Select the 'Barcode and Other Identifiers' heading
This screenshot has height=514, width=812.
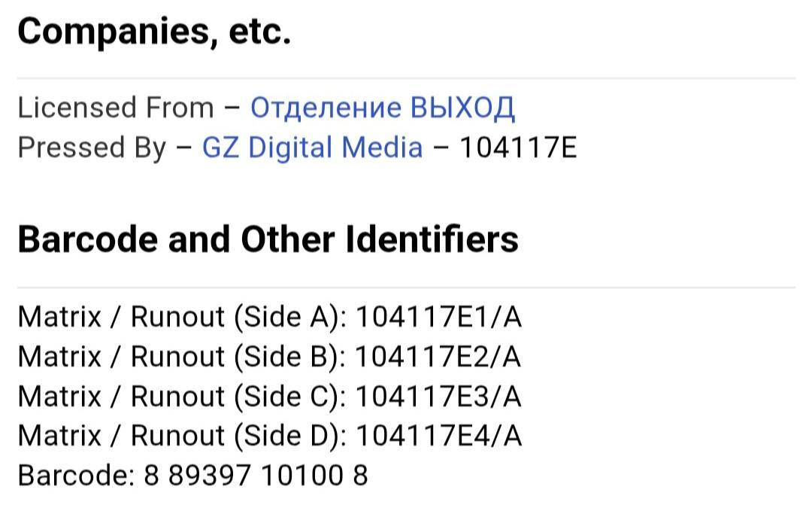(x=268, y=239)
